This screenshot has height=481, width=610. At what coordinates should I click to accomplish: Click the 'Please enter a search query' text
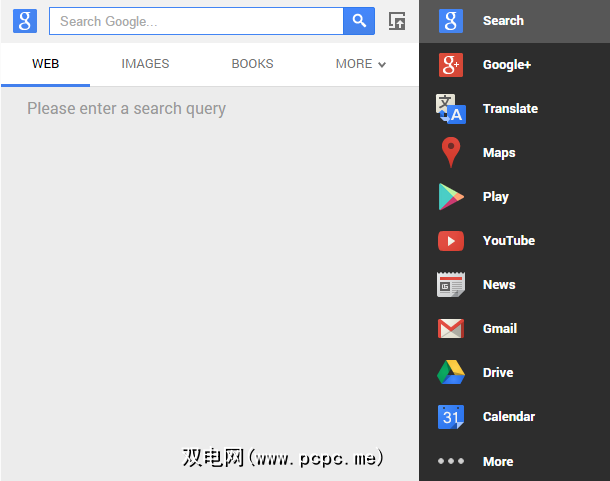tap(126, 109)
